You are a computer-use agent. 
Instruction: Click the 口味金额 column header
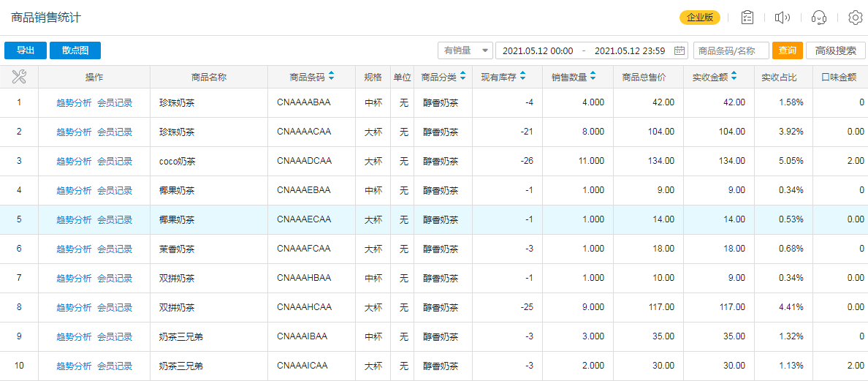tap(839, 77)
